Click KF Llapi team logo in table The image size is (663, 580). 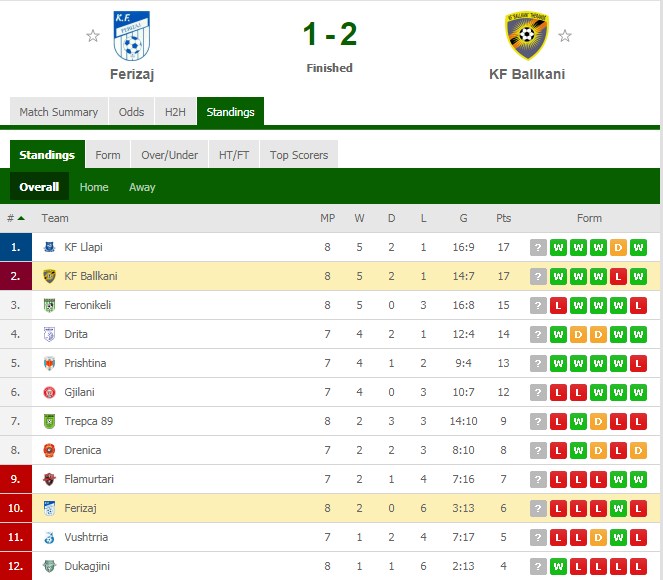point(49,247)
